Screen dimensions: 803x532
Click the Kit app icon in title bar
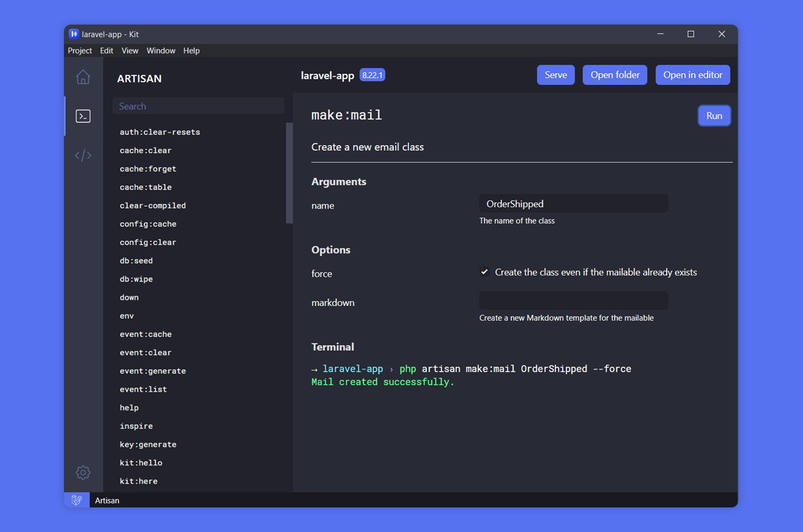74,34
